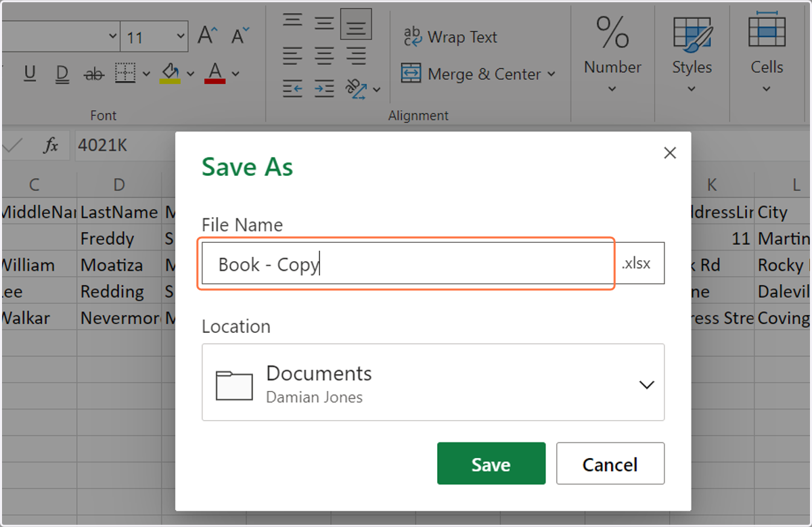This screenshot has height=527, width=812.
Task: Open the Orientation dropdown arrow
Action: pos(377,89)
